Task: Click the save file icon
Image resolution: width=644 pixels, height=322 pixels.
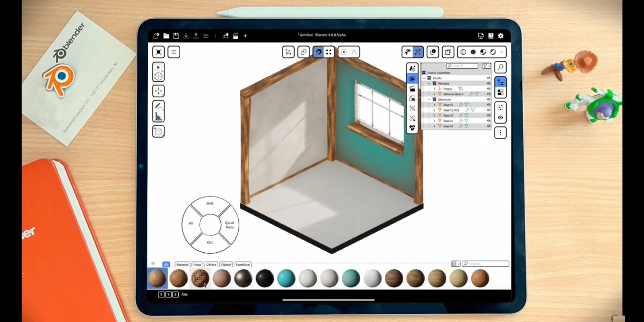Action: tap(176, 36)
